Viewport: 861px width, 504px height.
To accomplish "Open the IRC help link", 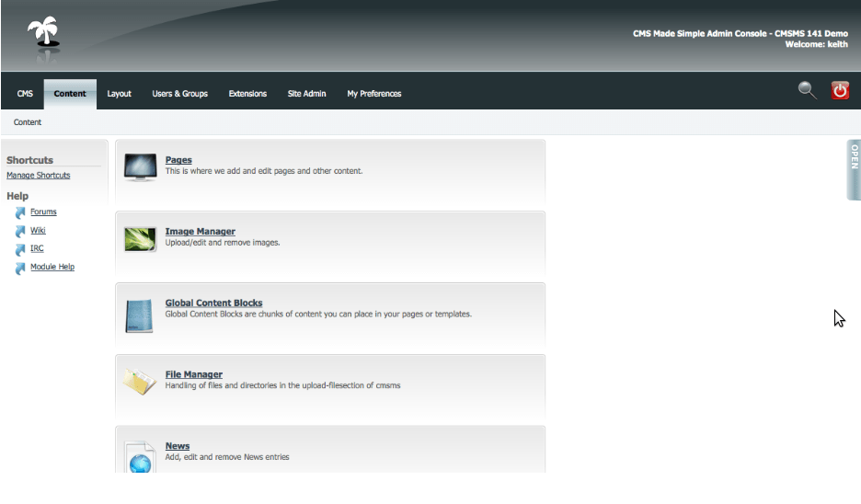I will point(37,249).
